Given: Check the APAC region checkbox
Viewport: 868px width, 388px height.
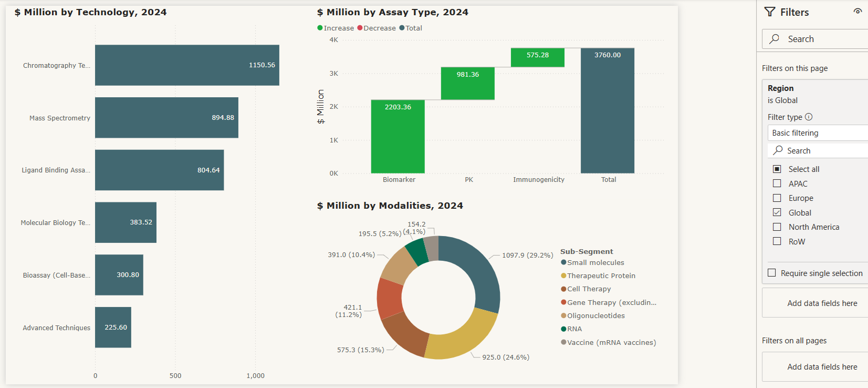Looking at the screenshot, I should pyautogui.click(x=777, y=183).
